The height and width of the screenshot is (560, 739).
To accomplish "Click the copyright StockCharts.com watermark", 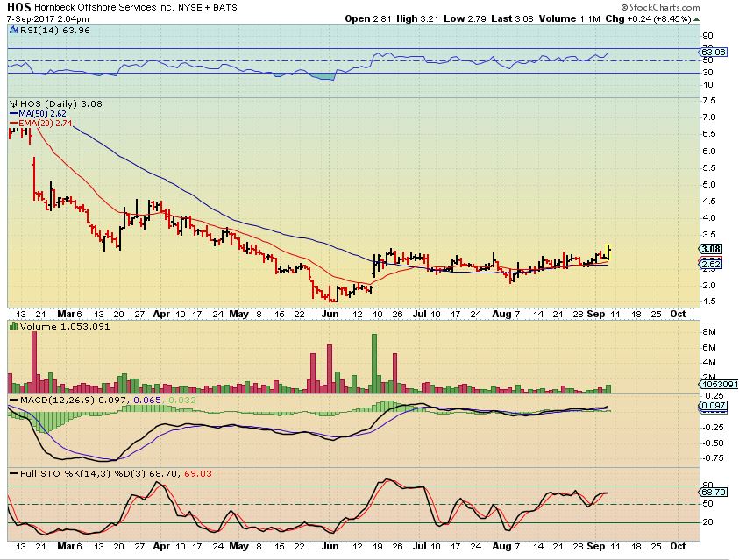I will click(x=660, y=7).
